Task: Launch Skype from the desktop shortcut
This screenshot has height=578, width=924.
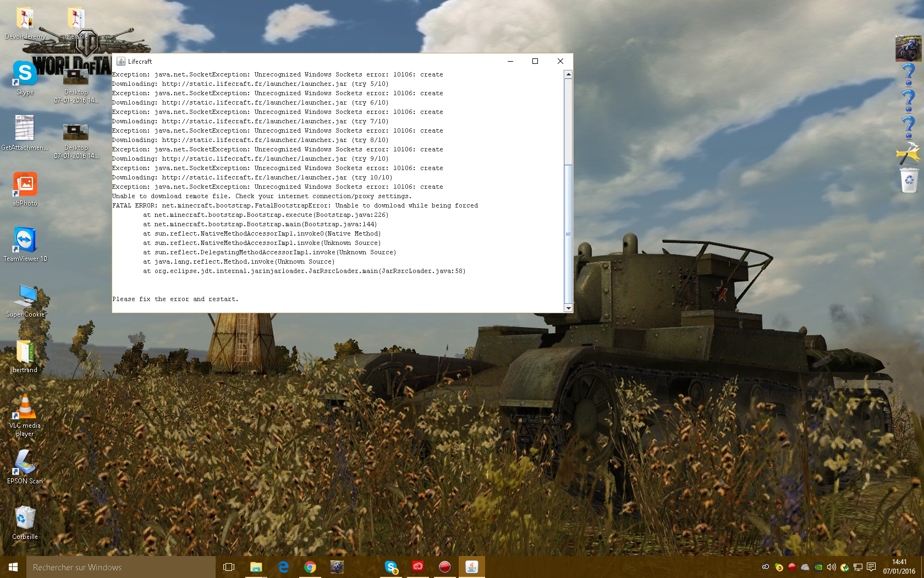Action: [x=25, y=78]
